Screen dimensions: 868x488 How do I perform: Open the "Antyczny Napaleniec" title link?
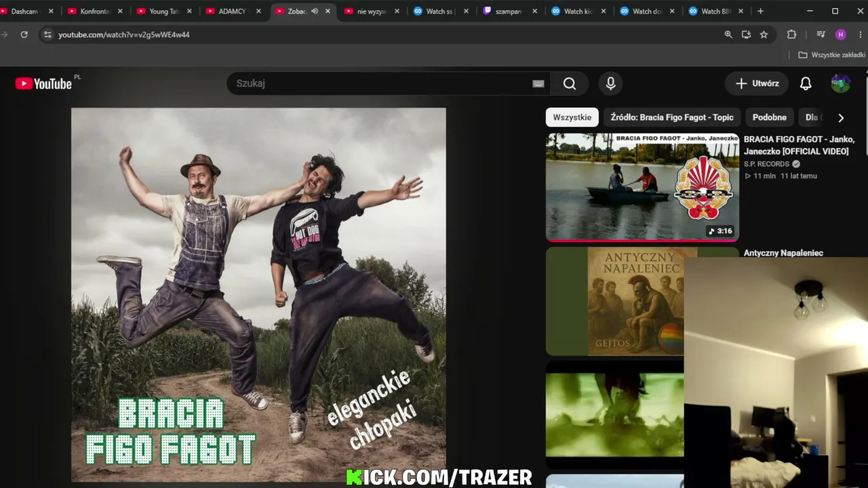pyautogui.click(x=783, y=253)
